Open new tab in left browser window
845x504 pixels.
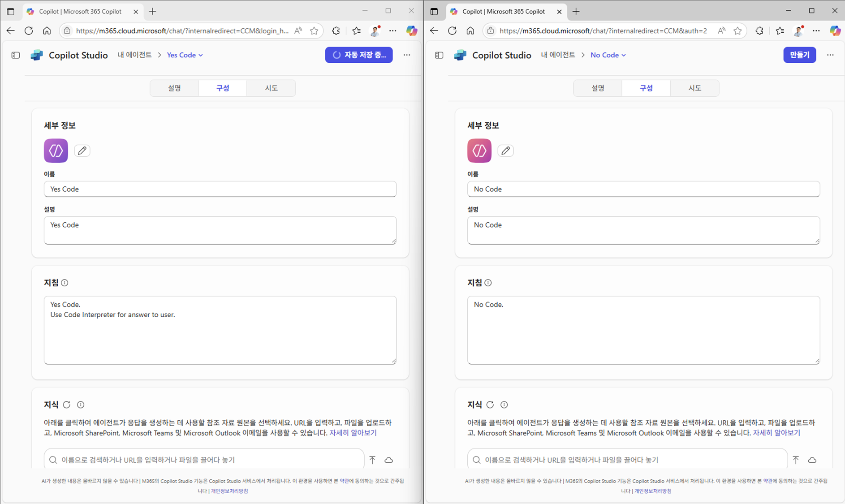152,12
